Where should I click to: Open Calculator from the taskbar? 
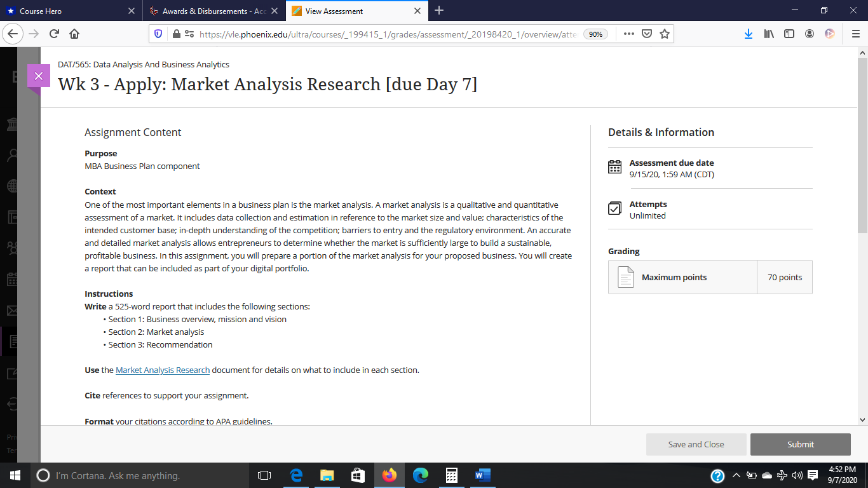tap(452, 475)
